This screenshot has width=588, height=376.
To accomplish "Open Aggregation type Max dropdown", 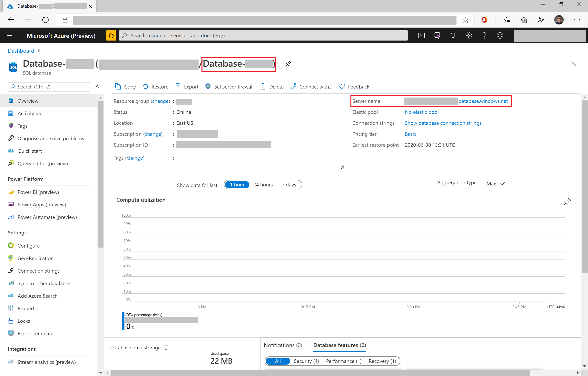I will click(x=495, y=184).
